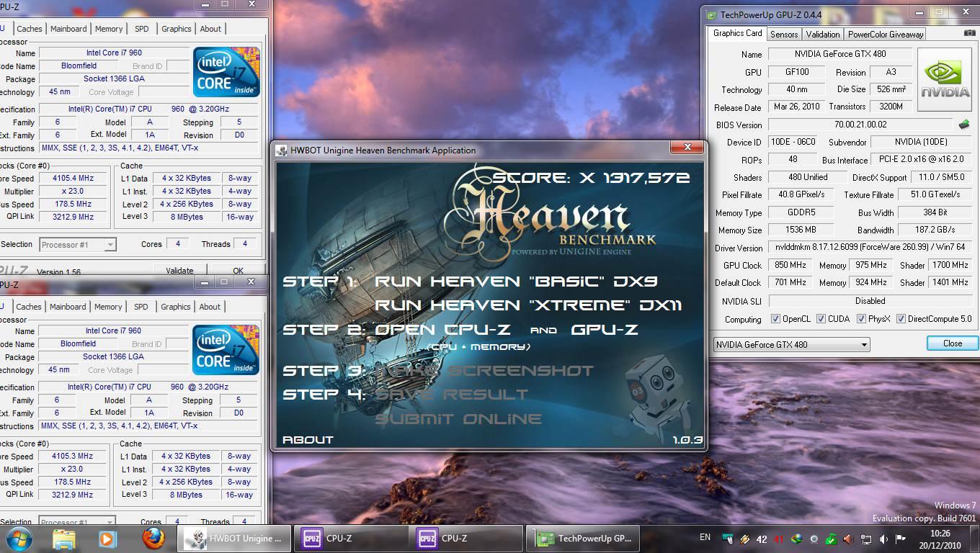Click OK button in upper CPU-Z
The width and height of the screenshot is (980, 553).
click(238, 271)
